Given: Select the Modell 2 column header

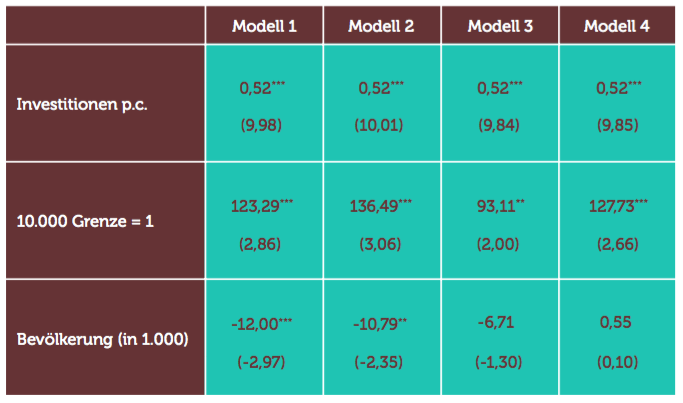Looking at the screenshot, I should [381, 26].
